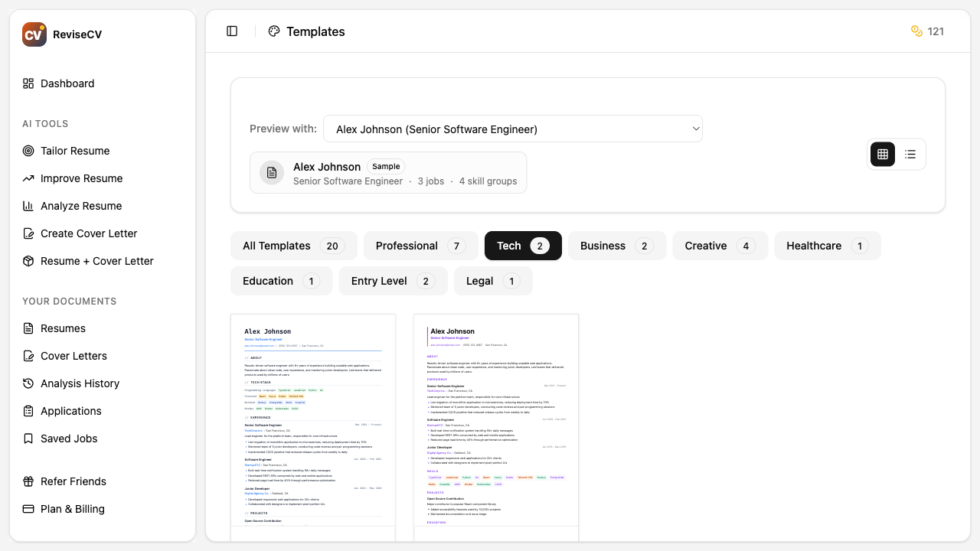Select the Tailor Resume tool icon
The image size is (980, 551).
[28, 151]
